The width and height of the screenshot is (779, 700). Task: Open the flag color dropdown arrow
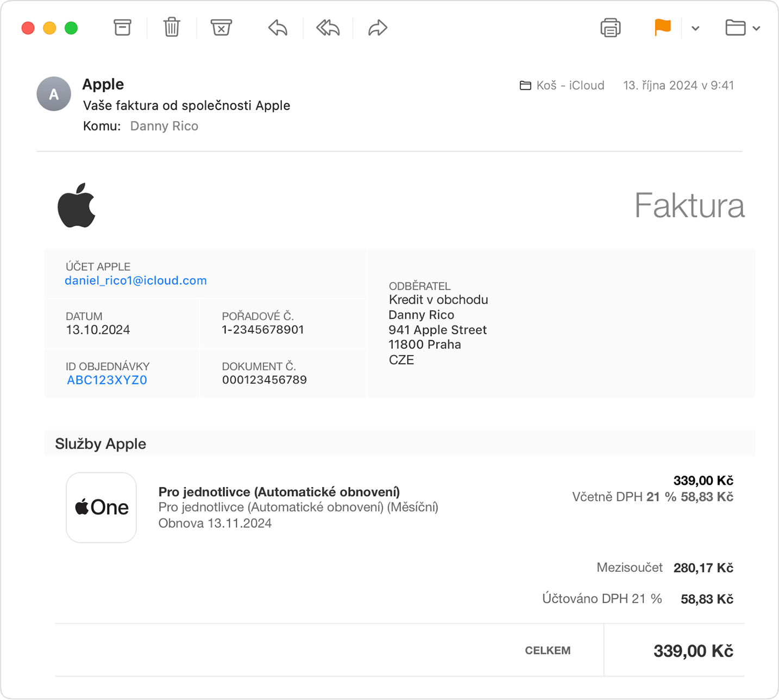695,28
